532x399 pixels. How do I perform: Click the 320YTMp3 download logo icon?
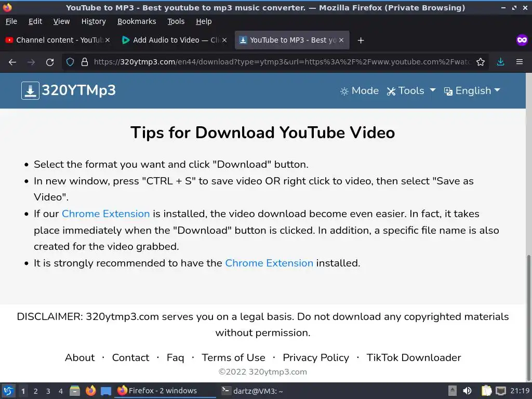[x=30, y=90]
